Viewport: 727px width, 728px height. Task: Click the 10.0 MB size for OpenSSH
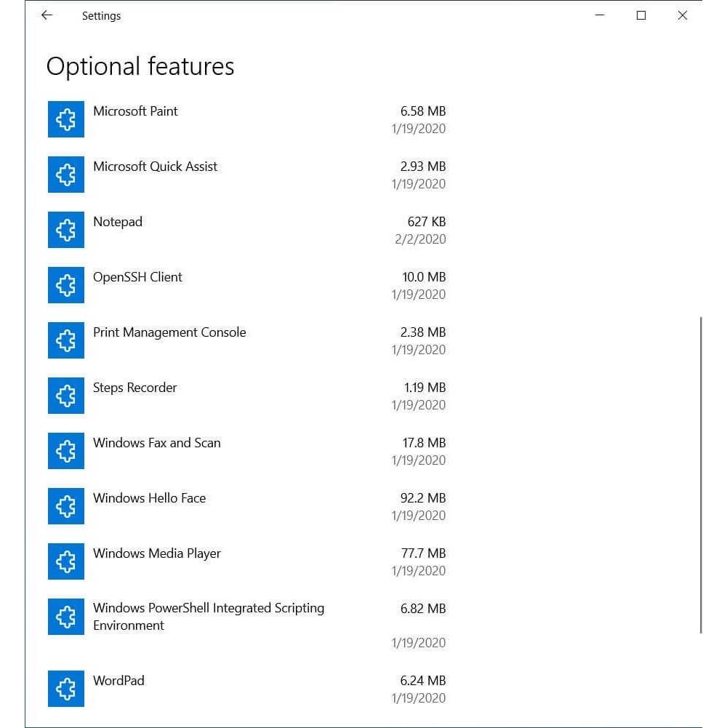(424, 277)
